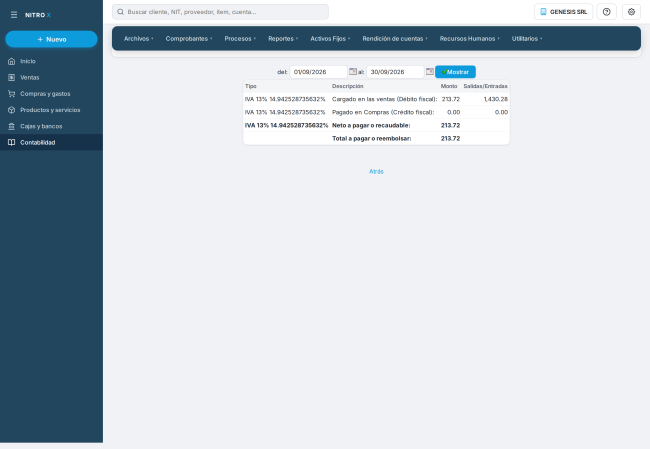
Task: Toggle the hamburger menu icon
Action: tap(14, 15)
